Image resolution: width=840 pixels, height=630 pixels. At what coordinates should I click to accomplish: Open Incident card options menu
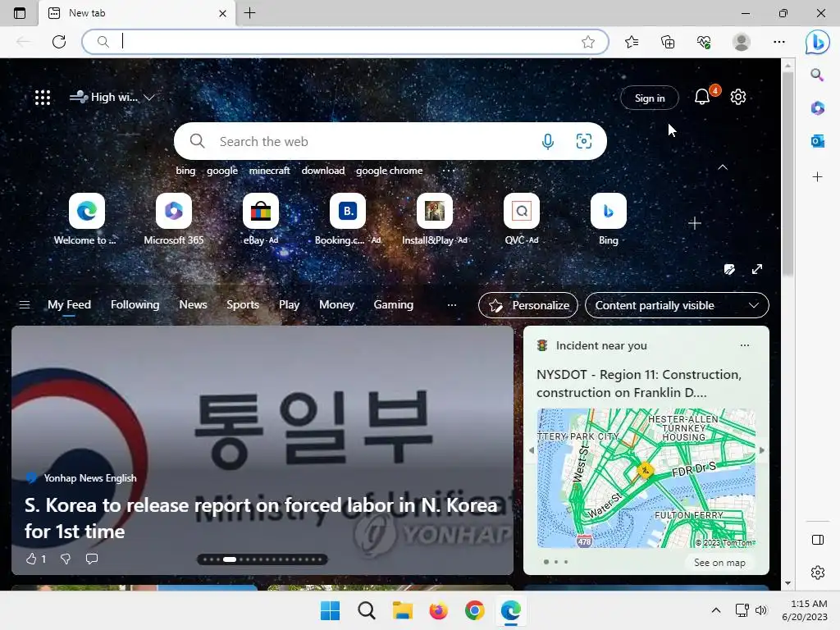[745, 345]
